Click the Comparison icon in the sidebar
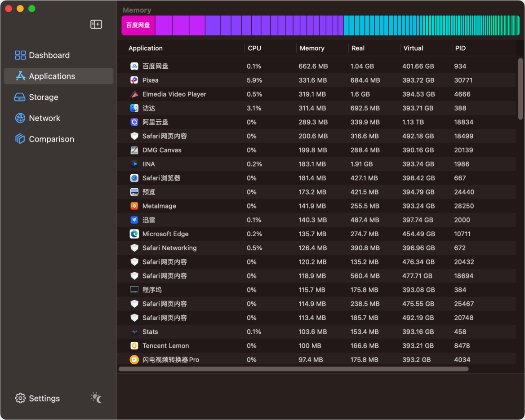 click(20, 139)
